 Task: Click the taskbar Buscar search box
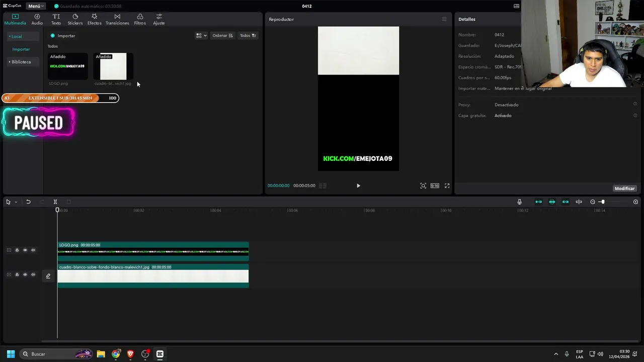(x=56, y=354)
